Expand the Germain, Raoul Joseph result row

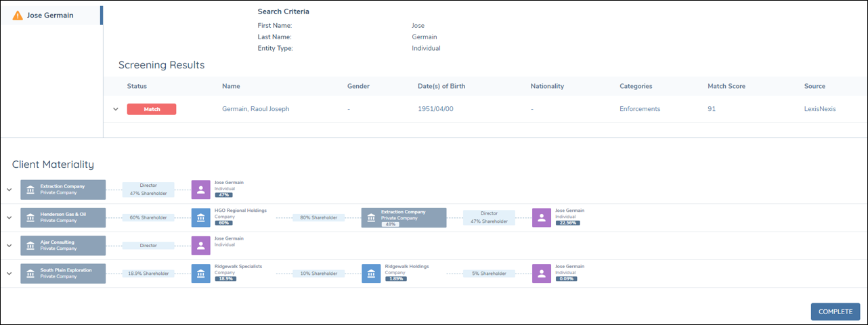point(116,109)
